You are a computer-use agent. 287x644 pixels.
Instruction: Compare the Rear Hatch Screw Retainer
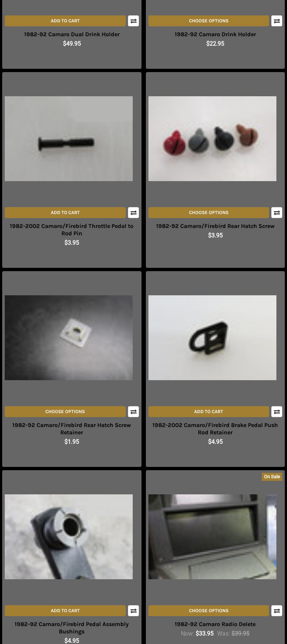tap(133, 412)
